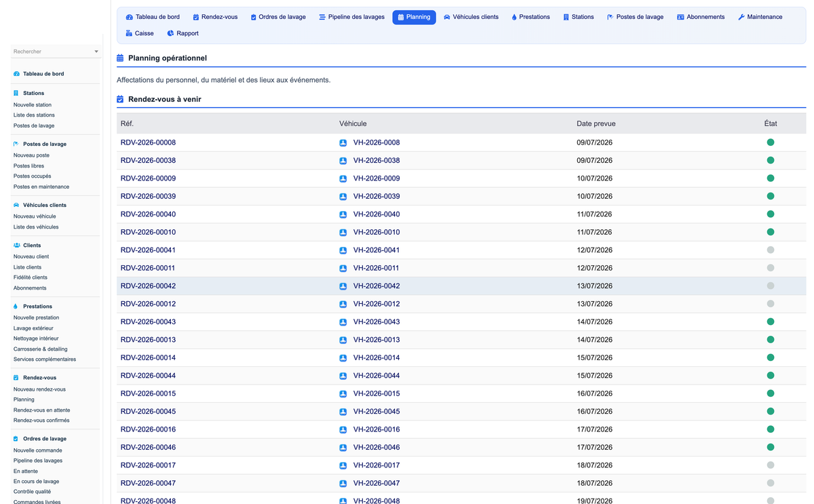The image size is (814, 504).
Task: Go to Pipeline des lavages tab
Action: [351, 17]
